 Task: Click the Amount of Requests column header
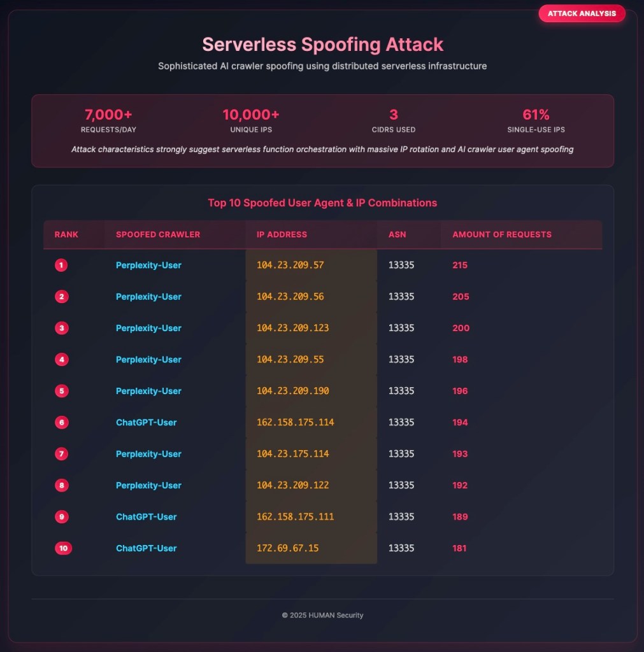[502, 234]
